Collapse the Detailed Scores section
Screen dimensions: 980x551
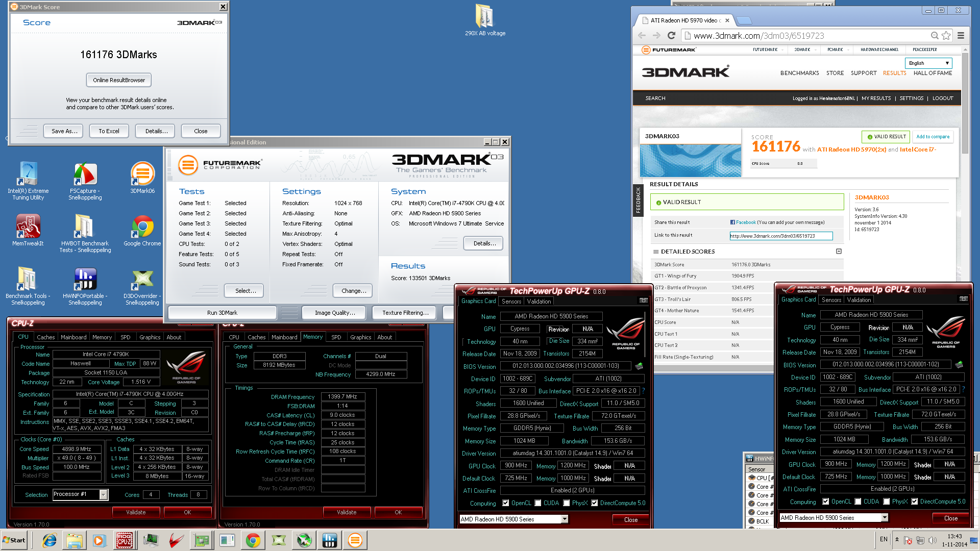pos(839,252)
